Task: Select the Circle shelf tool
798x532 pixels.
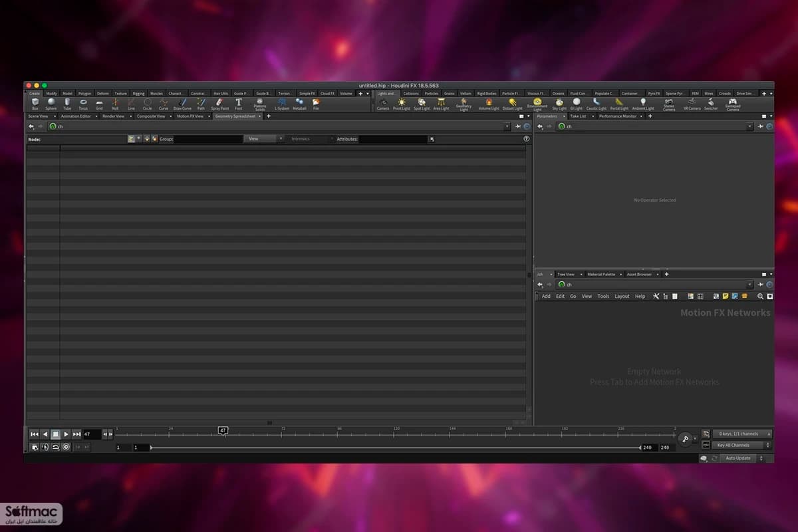Action: click(147, 104)
